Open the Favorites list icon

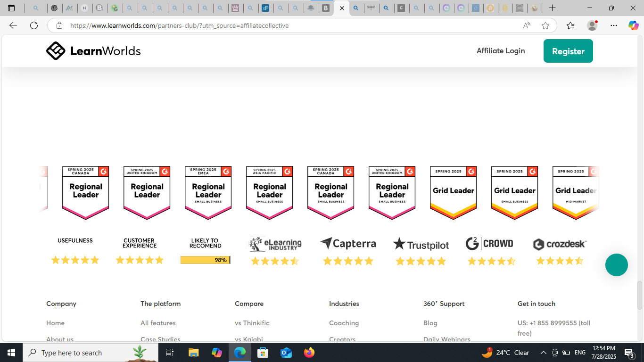tap(570, 25)
